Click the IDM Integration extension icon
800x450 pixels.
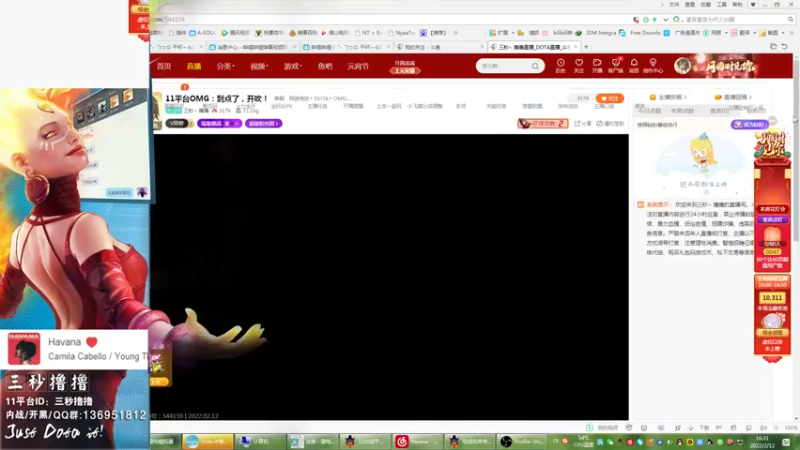coord(596,33)
